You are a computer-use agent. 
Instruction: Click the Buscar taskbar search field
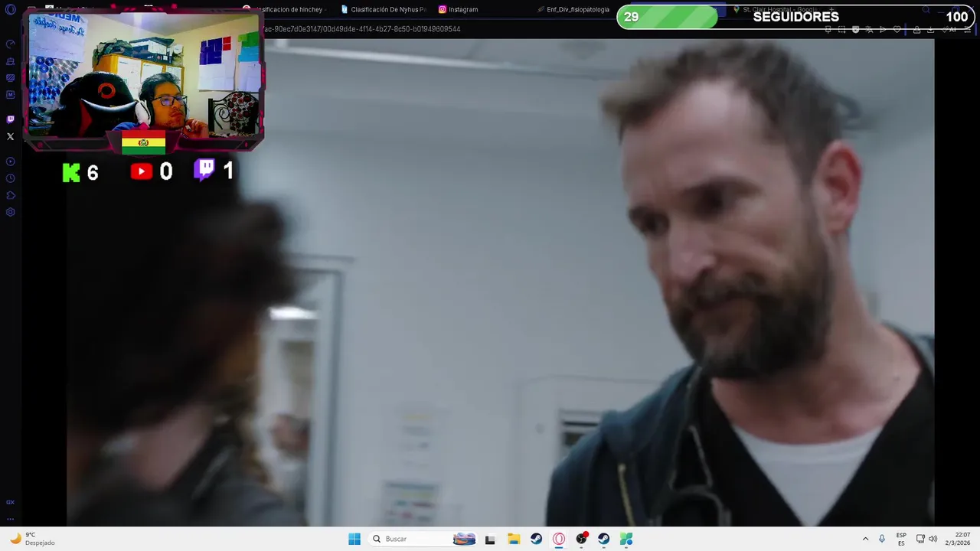[x=422, y=539]
